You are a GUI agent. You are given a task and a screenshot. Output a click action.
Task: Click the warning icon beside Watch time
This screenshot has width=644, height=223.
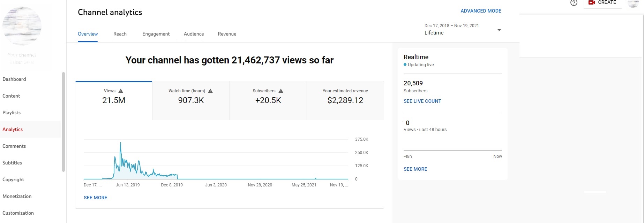click(210, 91)
